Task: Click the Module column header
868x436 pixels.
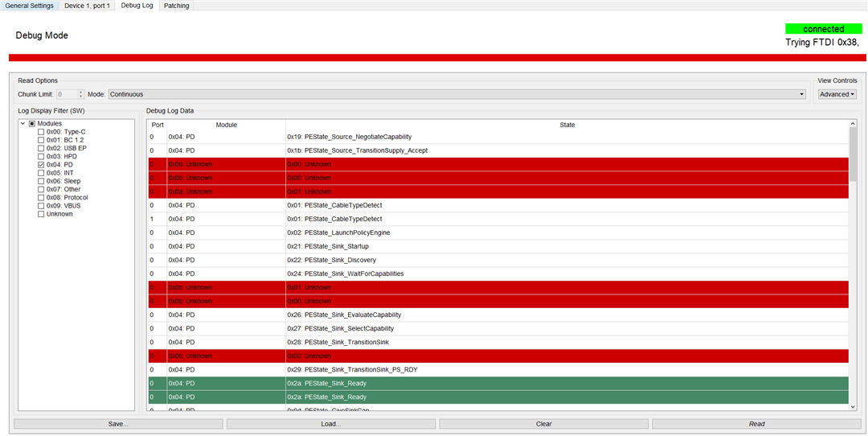Action: [x=227, y=125]
